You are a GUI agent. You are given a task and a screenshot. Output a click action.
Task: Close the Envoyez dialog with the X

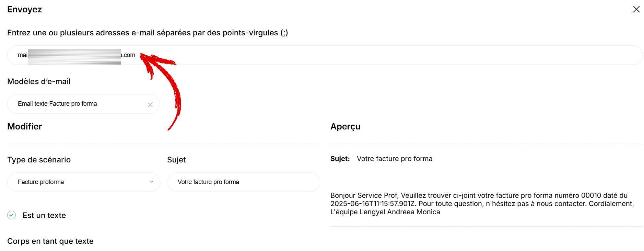636,9
